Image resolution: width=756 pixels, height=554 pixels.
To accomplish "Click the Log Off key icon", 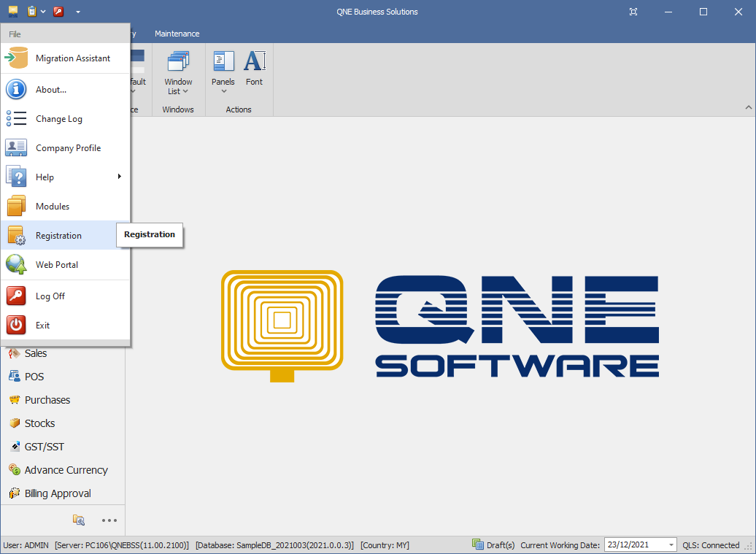I will pos(16,296).
